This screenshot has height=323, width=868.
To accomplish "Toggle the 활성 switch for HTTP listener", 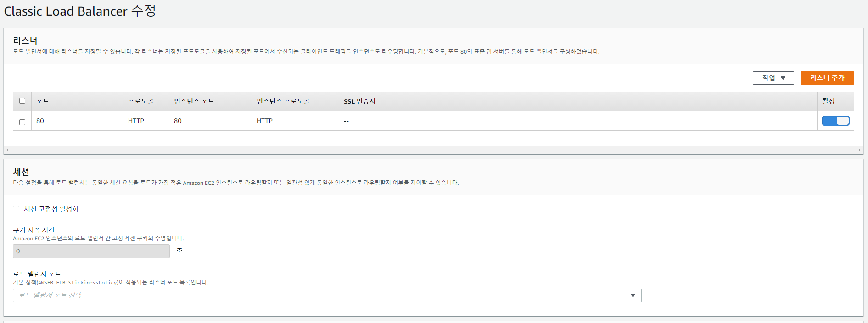I will pyautogui.click(x=835, y=121).
